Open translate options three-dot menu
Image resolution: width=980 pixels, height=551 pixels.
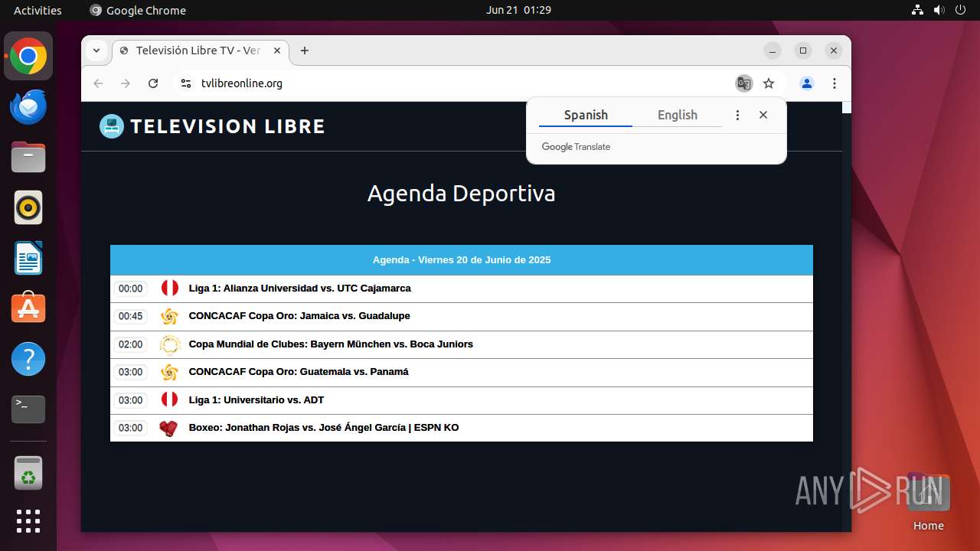737,115
